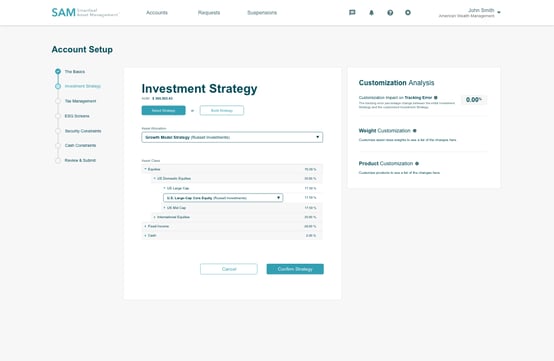Open the notifications bell icon

371,13
